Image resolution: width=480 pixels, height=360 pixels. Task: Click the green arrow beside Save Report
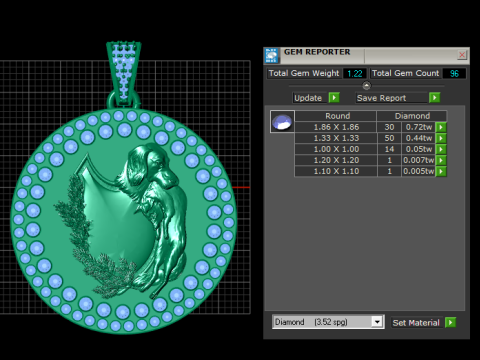point(434,98)
